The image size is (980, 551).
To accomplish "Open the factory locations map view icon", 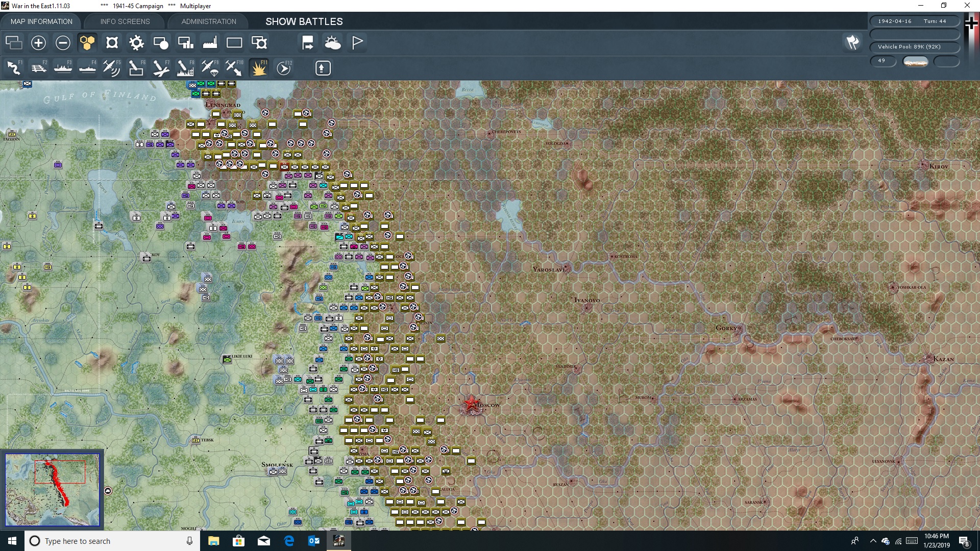I will coord(210,43).
